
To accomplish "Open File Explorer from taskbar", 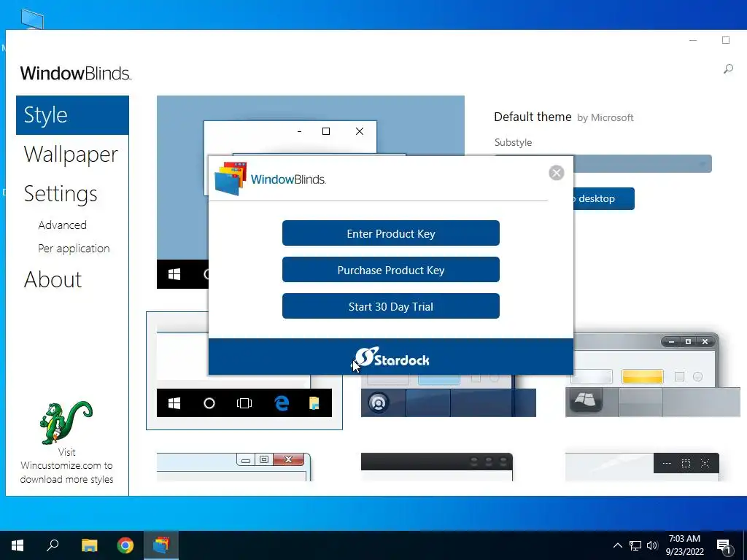I will 89,545.
